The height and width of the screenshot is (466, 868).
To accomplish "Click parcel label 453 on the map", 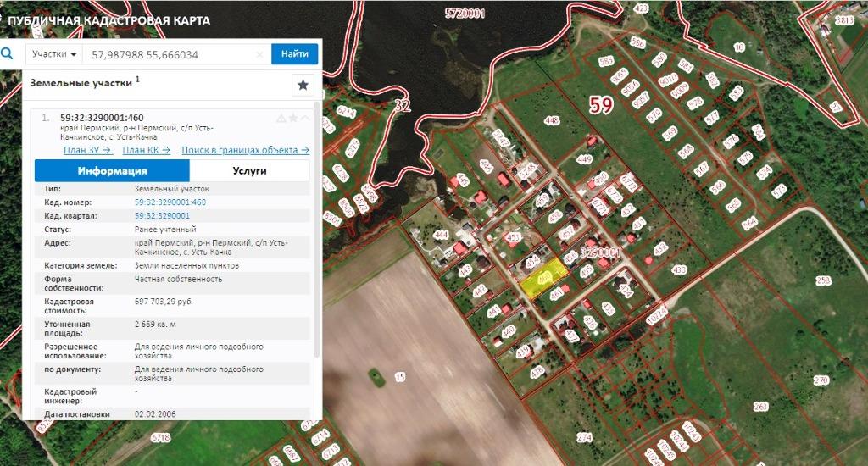I will (x=513, y=238).
